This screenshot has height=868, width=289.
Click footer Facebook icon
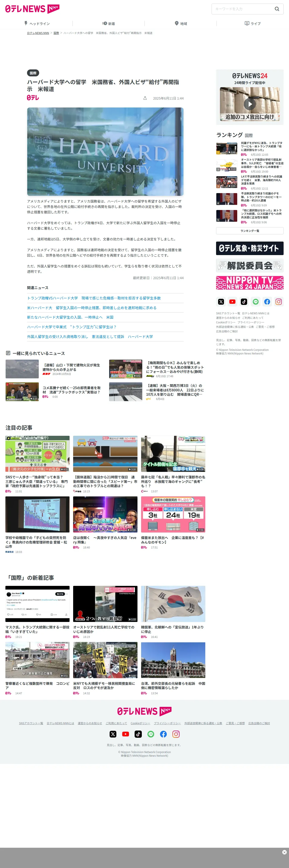click(x=163, y=734)
